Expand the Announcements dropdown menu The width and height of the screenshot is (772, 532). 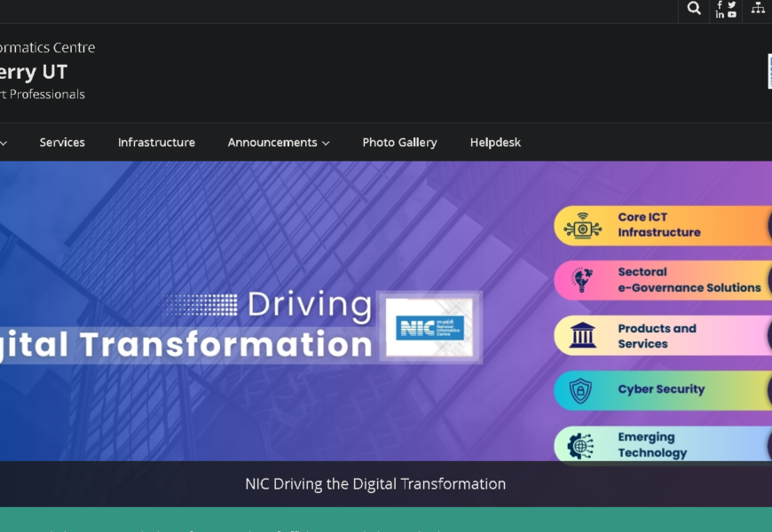[279, 143]
